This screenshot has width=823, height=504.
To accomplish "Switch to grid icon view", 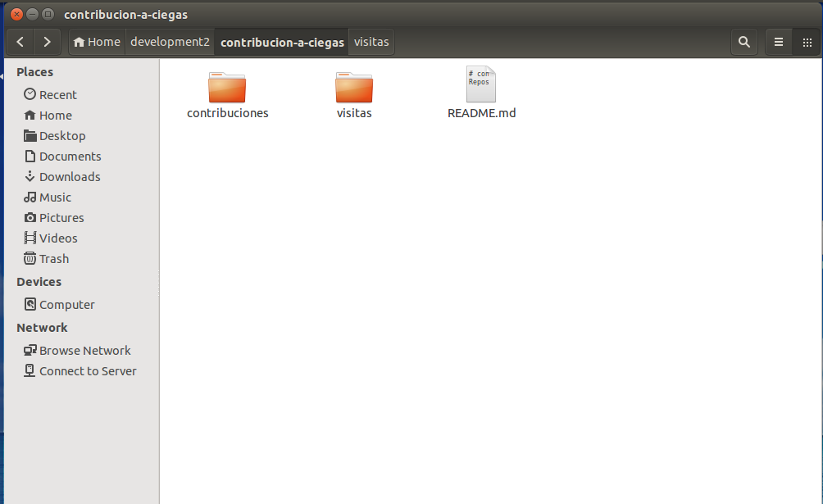I will click(x=807, y=42).
